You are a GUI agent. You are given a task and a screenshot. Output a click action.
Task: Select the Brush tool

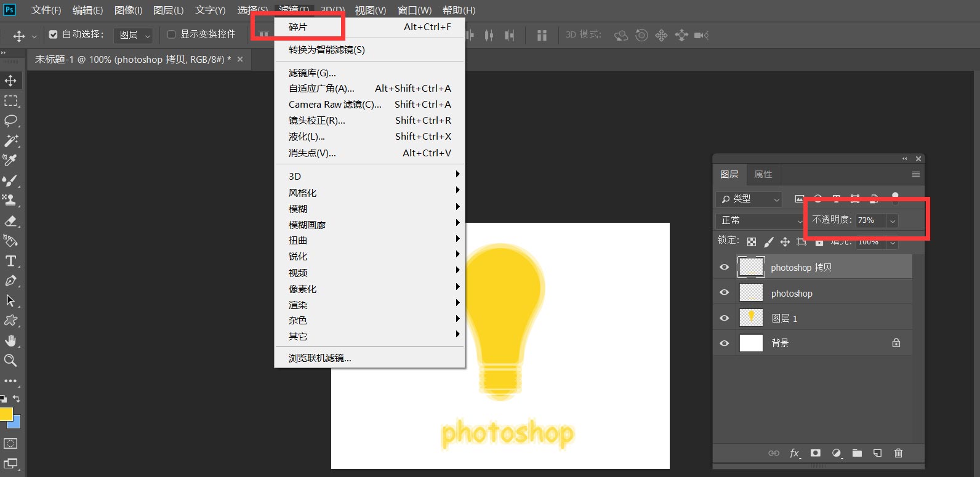10,180
